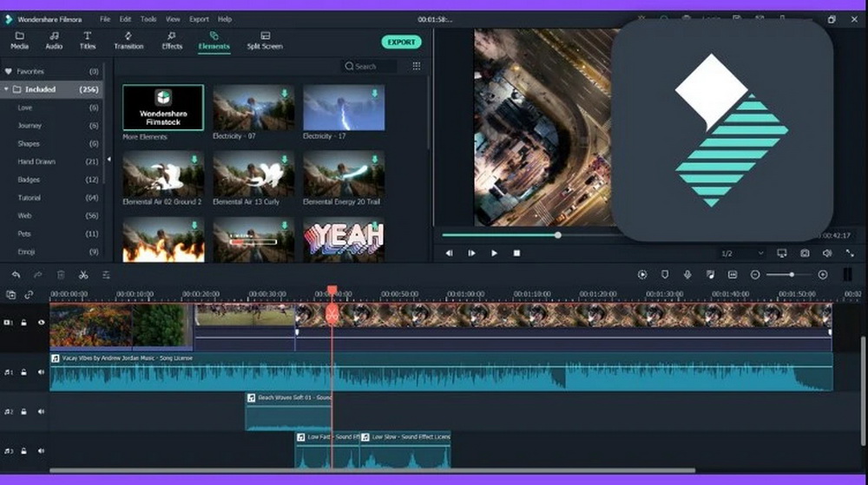Select the Emoji category

51,252
